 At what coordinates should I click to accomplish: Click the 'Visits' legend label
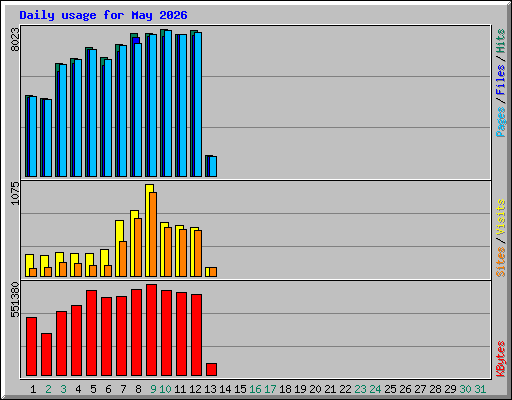pyautogui.click(x=500, y=217)
